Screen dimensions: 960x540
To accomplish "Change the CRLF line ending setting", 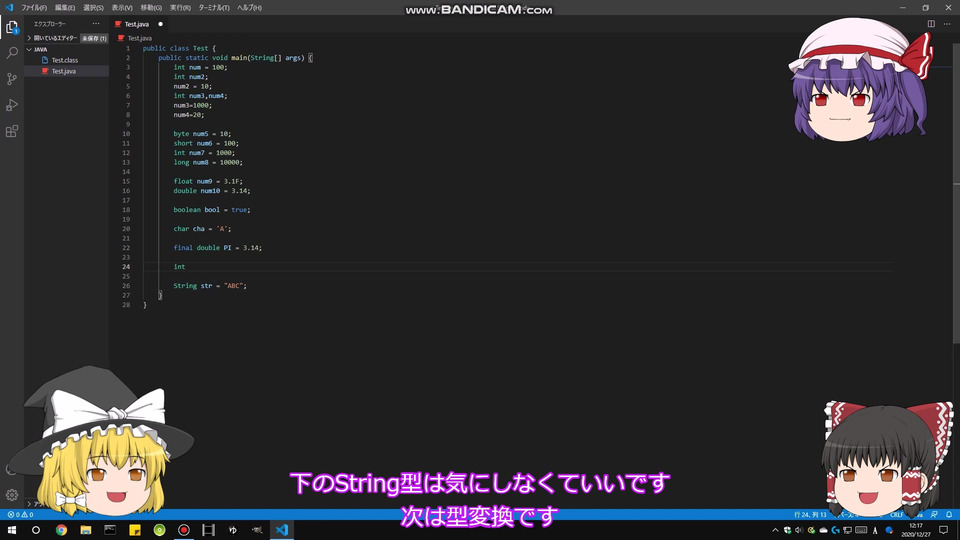I will coord(896,514).
